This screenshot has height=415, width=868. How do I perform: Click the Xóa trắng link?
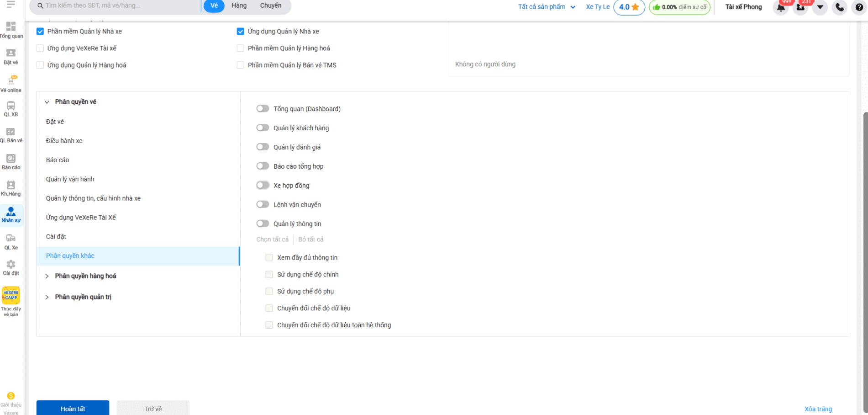coord(818,409)
